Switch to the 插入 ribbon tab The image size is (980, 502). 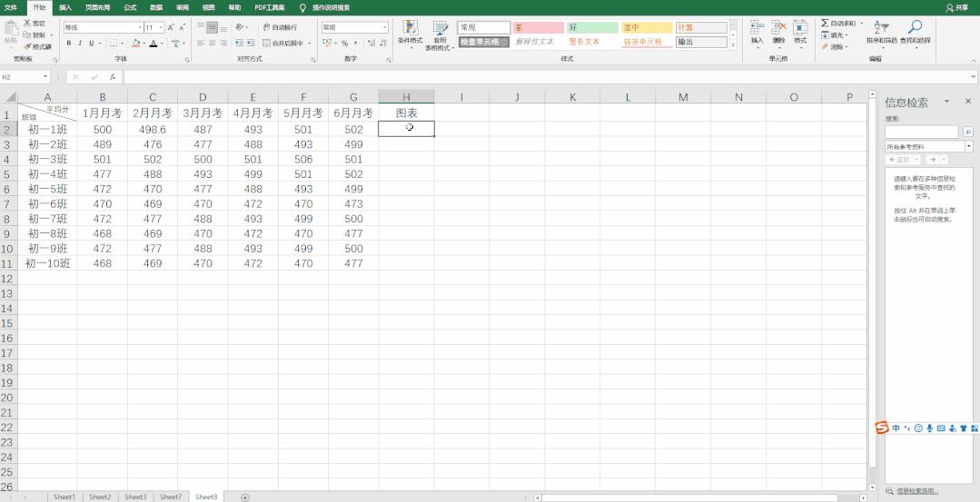(x=65, y=8)
